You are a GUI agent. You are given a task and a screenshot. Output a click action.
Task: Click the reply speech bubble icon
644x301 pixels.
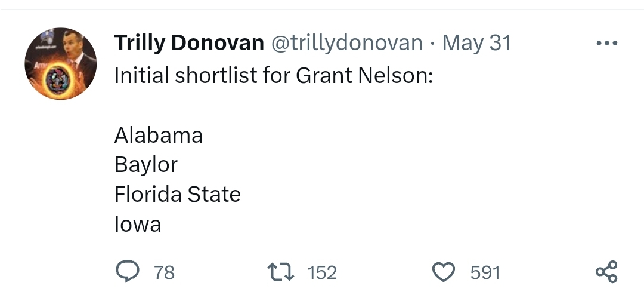pos(126,272)
